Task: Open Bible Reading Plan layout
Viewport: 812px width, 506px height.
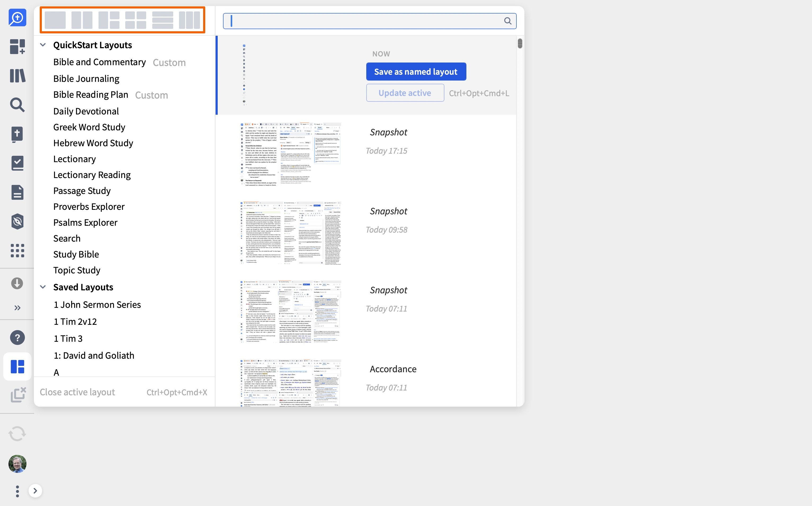Action: [x=91, y=94]
